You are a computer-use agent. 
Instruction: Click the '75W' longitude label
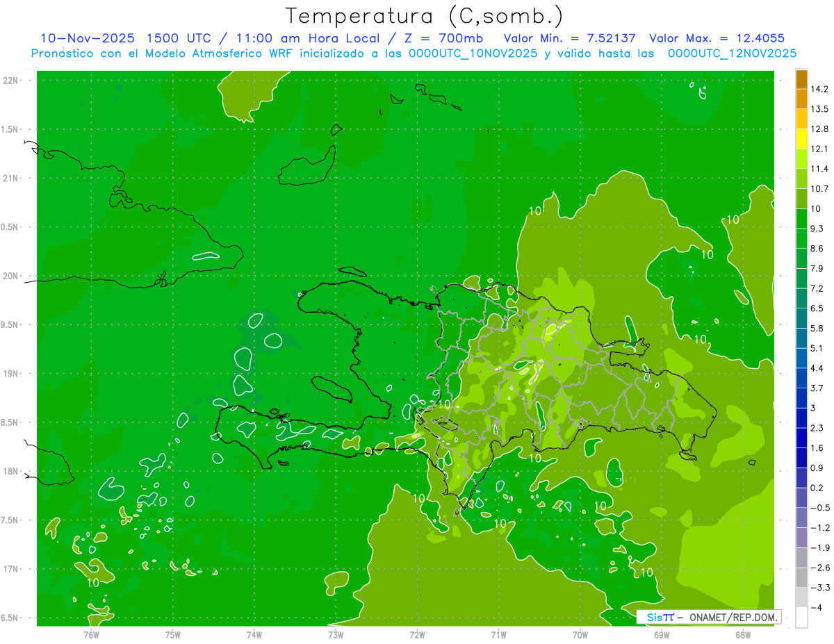tap(173, 634)
